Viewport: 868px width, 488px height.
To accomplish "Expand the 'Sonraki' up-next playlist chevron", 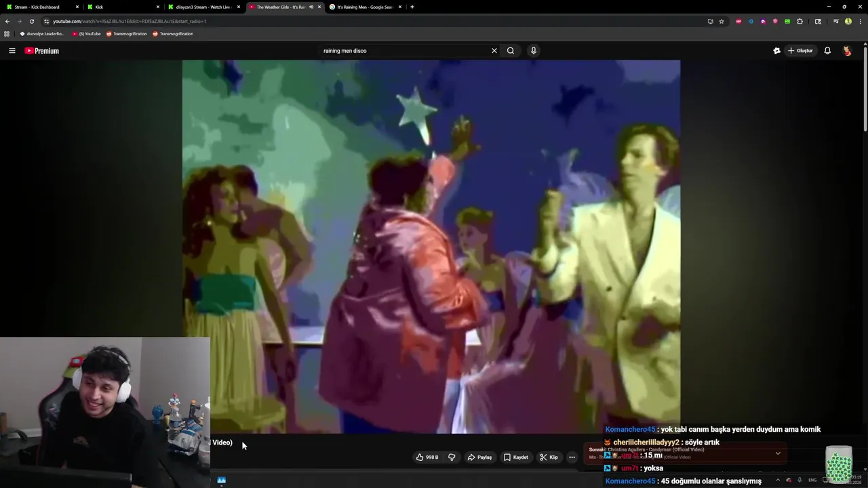I will [778, 453].
